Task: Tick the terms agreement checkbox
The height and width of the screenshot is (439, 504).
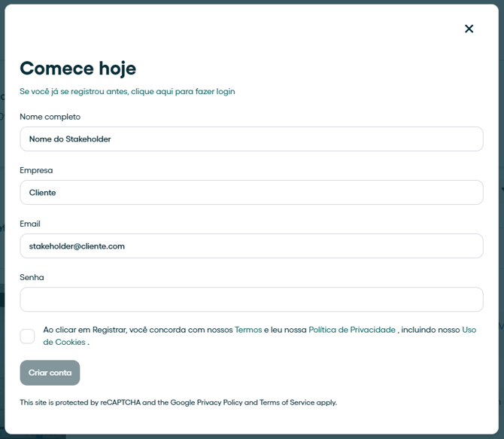Action: [27, 337]
